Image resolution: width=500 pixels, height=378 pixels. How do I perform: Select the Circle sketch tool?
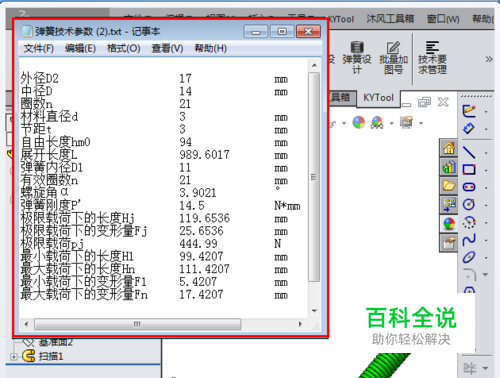coord(469,204)
